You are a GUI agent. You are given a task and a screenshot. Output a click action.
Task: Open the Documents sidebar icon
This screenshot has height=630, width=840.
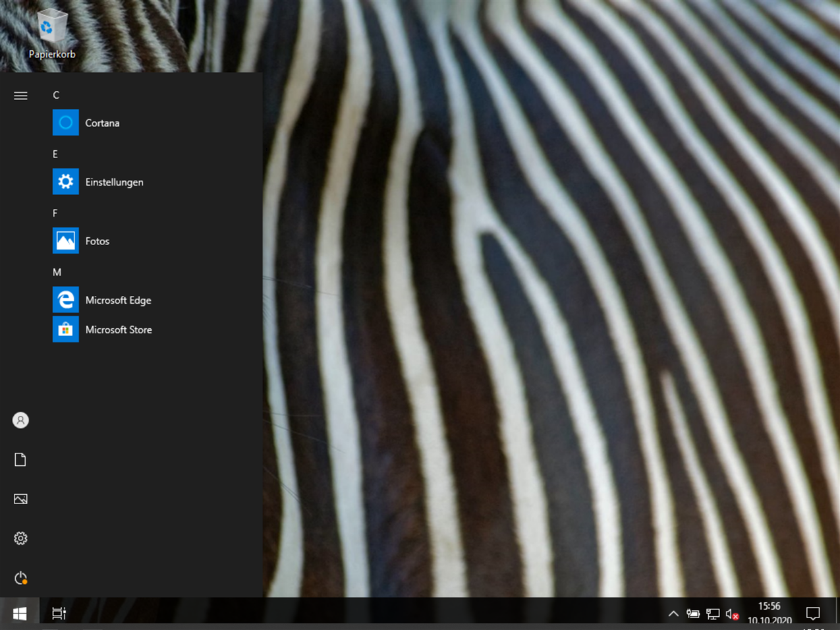click(x=20, y=459)
